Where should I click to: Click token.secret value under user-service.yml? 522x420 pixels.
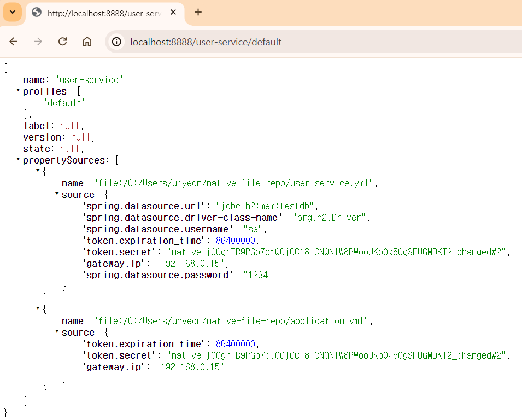pos(336,252)
